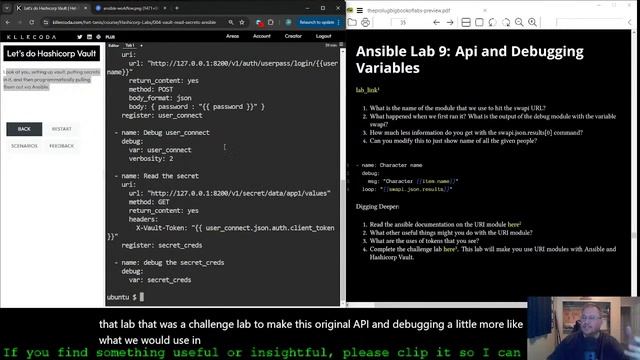
Task: Open the lab_link hyperlink in PDF
Action: coord(367,90)
